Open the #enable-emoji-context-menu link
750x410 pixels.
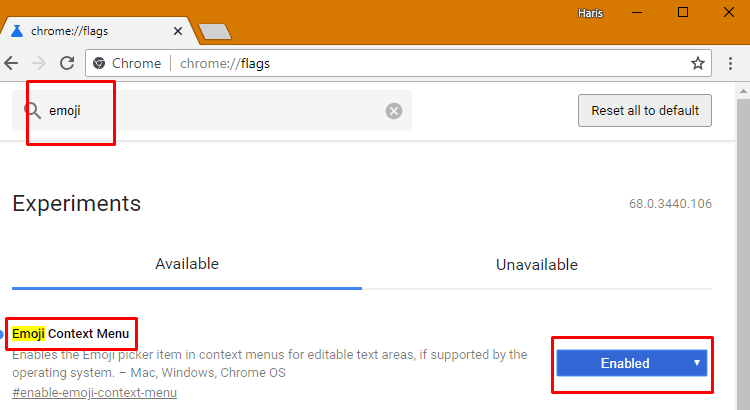coord(95,393)
